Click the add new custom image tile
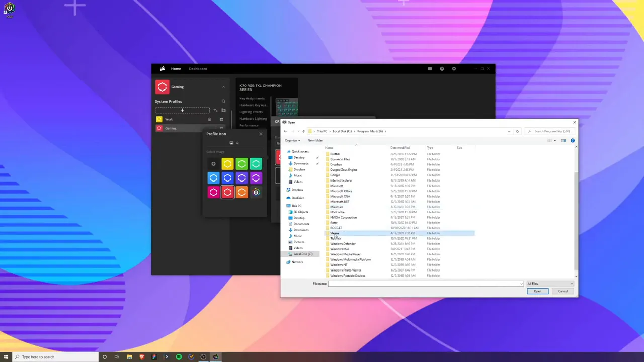 (x=213, y=164)
